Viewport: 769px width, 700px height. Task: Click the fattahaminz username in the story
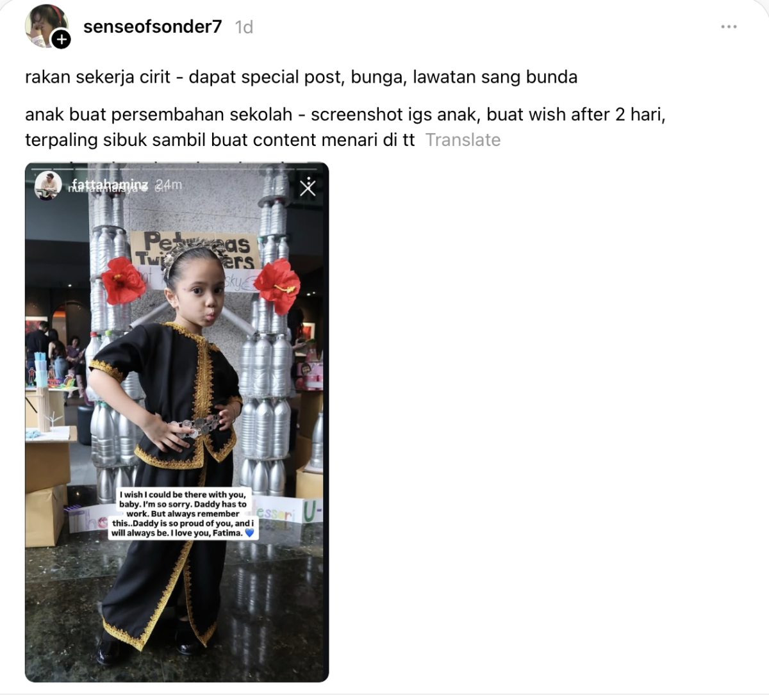pos(110,185)
